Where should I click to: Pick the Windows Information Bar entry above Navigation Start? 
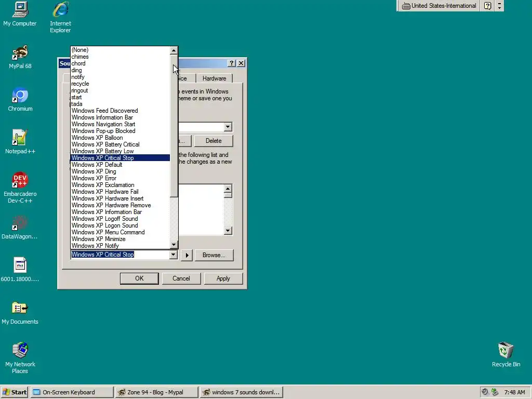tap(120, 117)
